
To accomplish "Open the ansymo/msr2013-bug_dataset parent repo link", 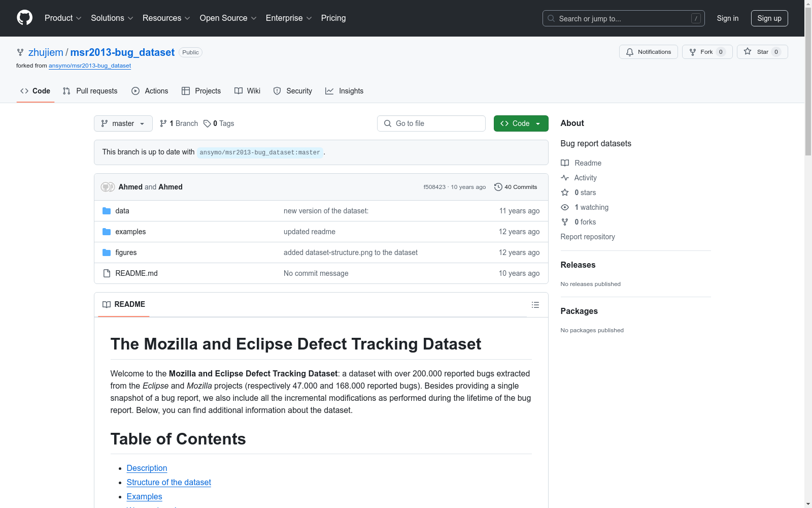I will pos(90,66).
